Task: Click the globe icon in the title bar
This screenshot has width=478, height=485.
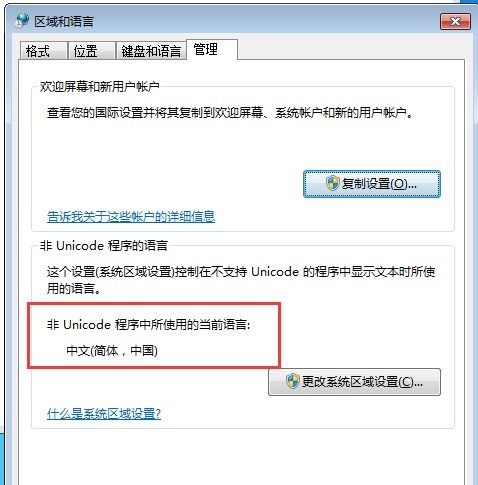Action: click(23, 21)
